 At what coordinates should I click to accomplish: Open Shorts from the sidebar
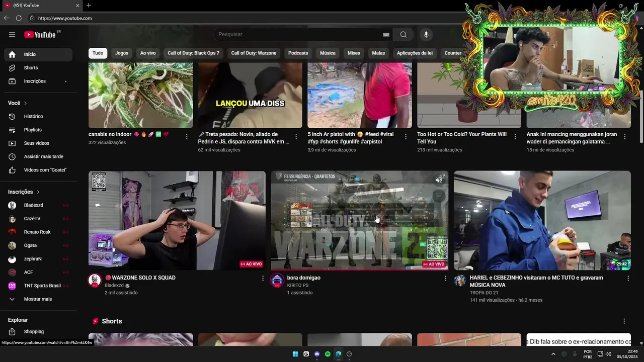38,68
